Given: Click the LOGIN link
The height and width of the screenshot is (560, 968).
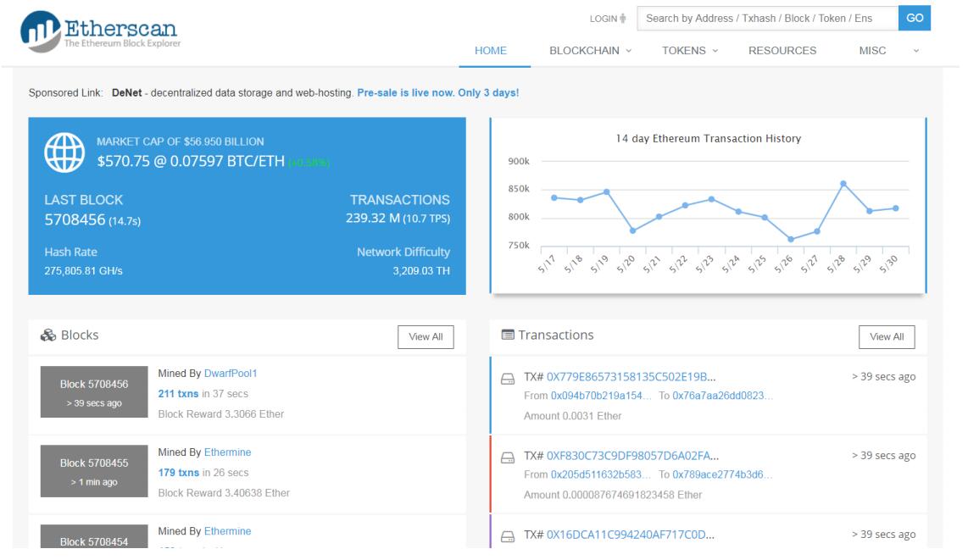Looking at the screenshot, I should tap(604, 19).
